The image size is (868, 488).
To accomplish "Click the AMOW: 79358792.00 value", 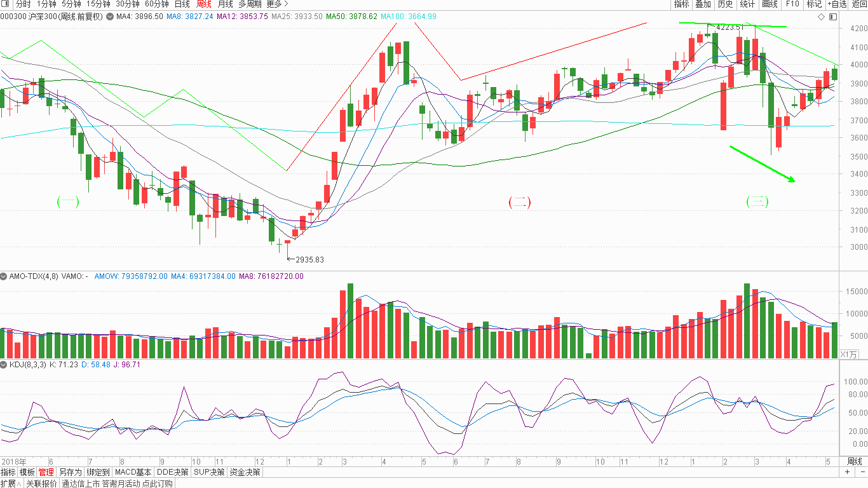I will pyautogui.click(x=132, y=276).
